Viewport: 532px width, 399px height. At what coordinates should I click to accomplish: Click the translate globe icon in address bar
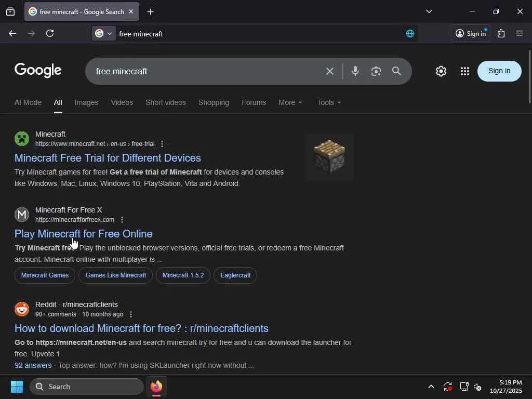click(x=410, y=34)
